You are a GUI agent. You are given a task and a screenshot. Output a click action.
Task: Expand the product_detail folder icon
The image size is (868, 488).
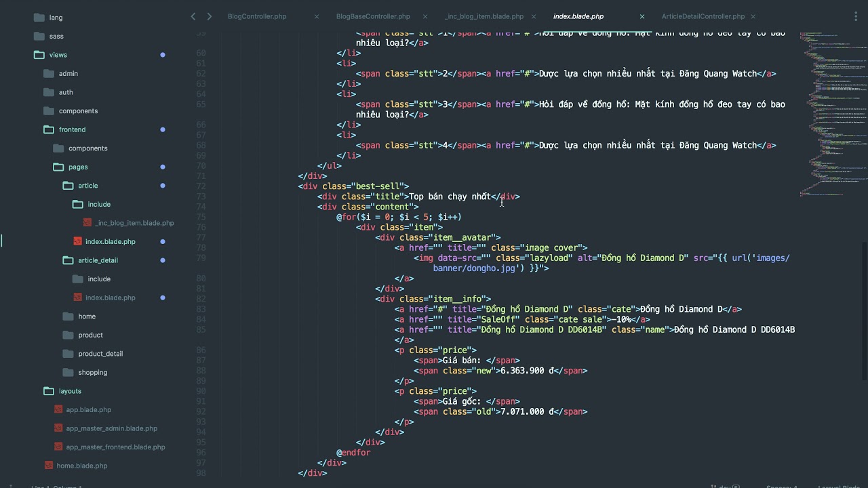point(67,354)
